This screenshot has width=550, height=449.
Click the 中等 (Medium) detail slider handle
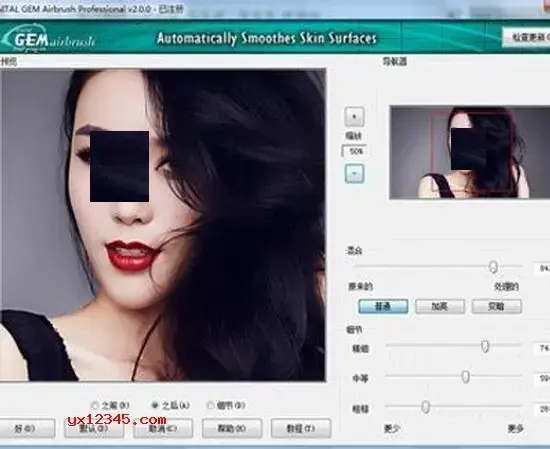[x=465, y=377]
